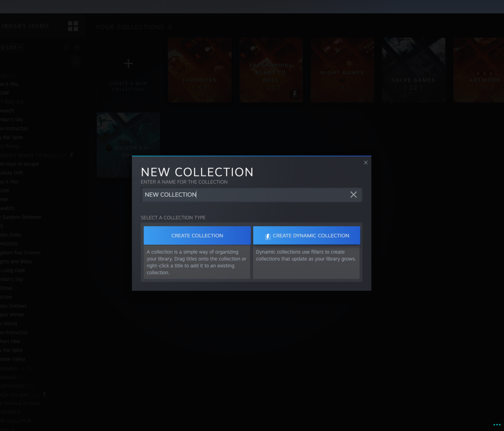Click the plus icon to create a collection
Screen dimensions: 504x431
[x=128, y=63]
